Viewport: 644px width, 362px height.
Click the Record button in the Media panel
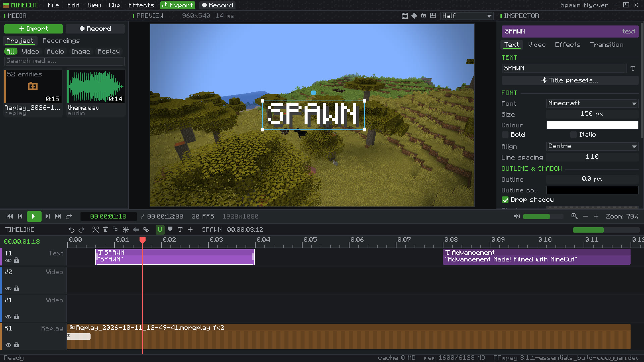pyautogui.click(x=95, y=29)
